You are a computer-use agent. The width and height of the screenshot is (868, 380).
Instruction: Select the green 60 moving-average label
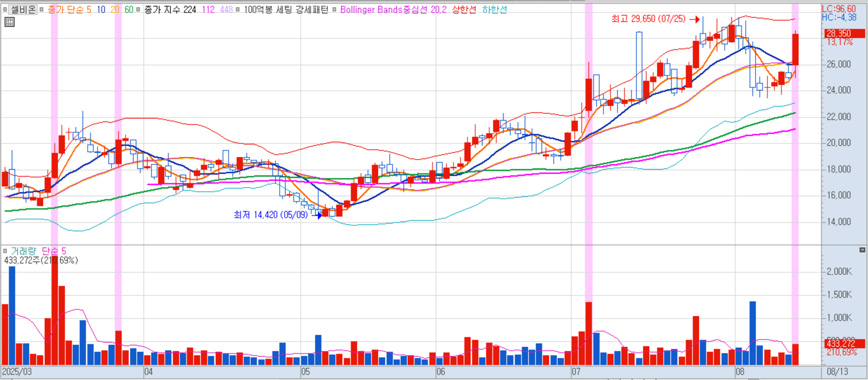(129, 9)
